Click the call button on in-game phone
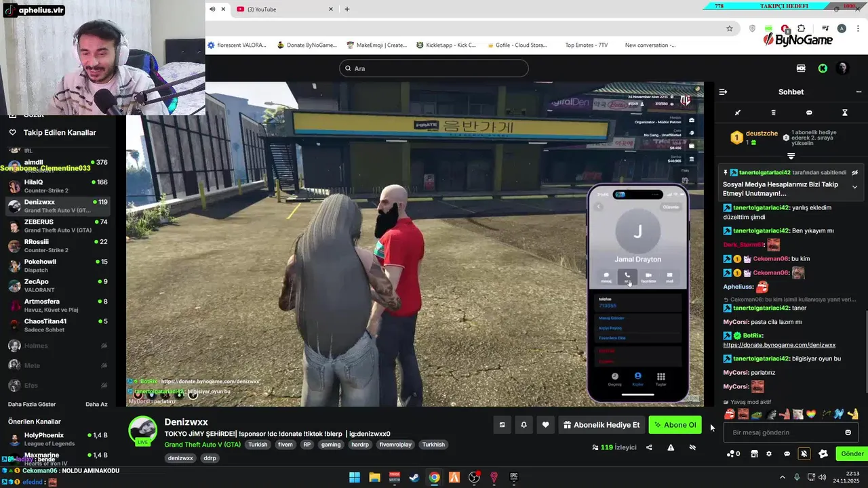The width and height of the screenshot is (868, 488). tap(627, 277)
